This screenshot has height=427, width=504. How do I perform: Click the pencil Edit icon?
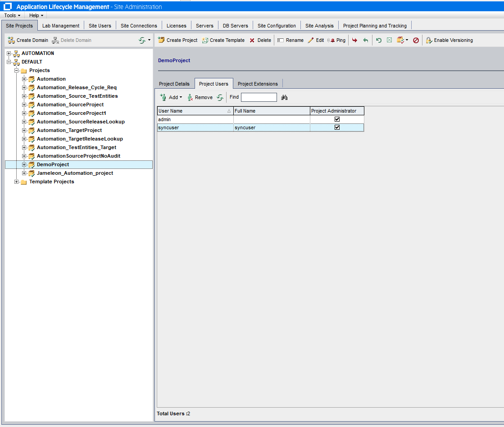[x=311, y=40]
